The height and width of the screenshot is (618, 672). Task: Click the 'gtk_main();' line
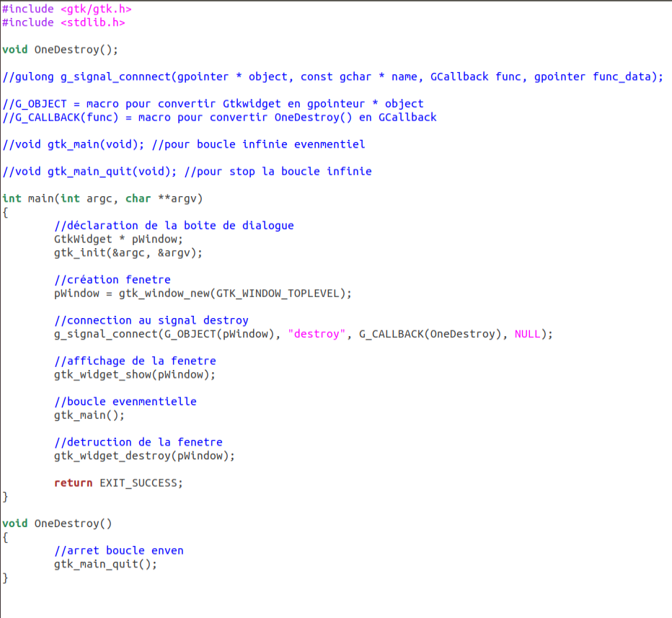coord(89,415)
